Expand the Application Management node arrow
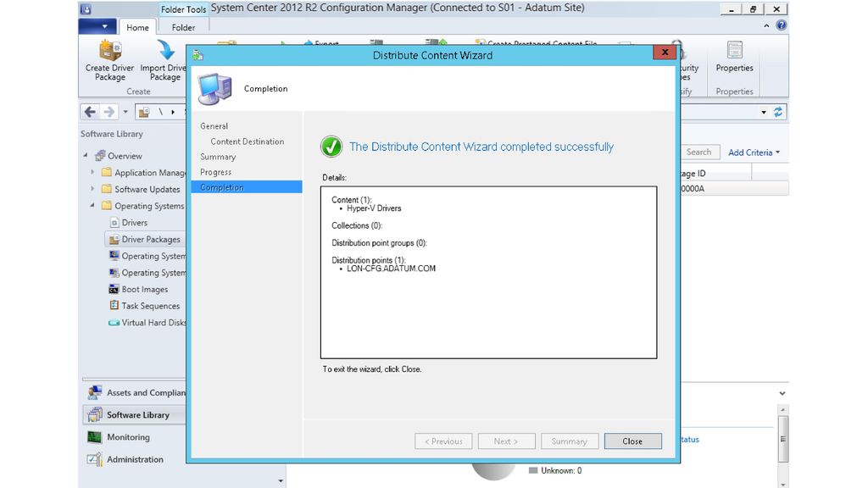This screenshot has width=868, height=488. (x=92, y=173)
